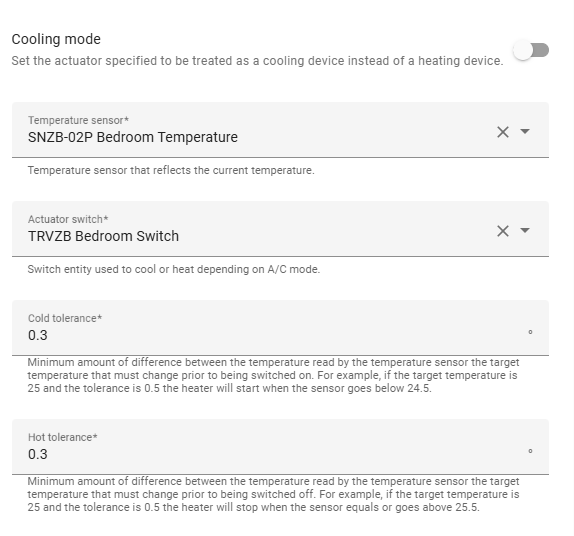Select the TRVZB Bedroom Switch entry
574x536 pixels.
[x=104, y=236]
